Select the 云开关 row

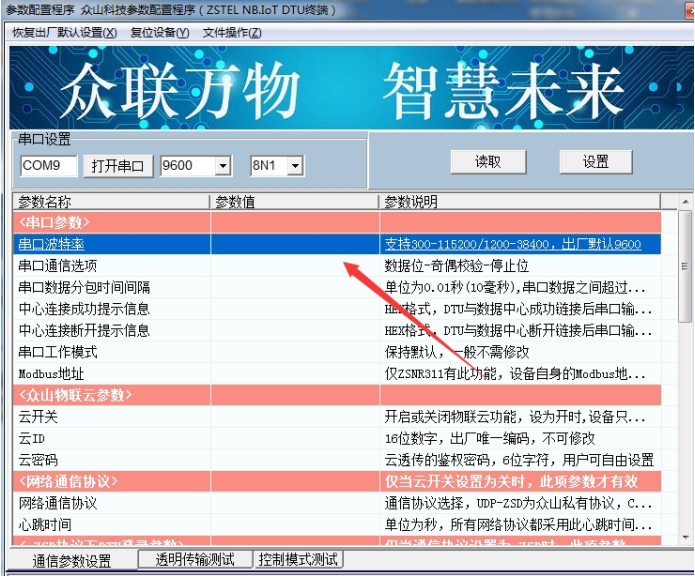coord(337,417)
